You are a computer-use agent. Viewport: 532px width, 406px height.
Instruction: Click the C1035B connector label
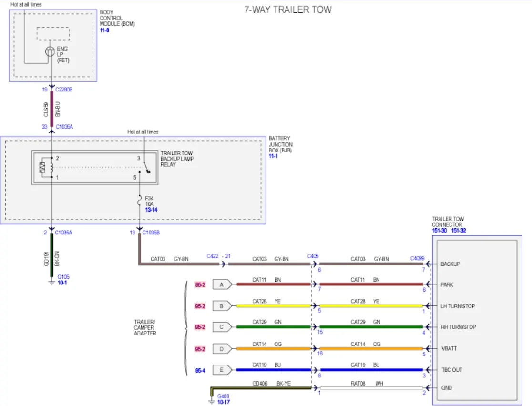(151, 233)
